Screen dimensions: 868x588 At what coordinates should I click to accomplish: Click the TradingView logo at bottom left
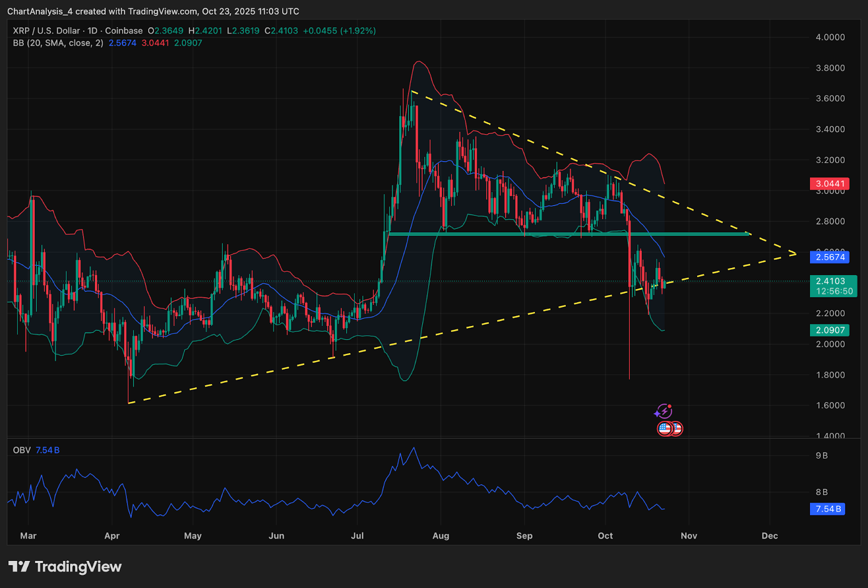[x=65, y=567]
